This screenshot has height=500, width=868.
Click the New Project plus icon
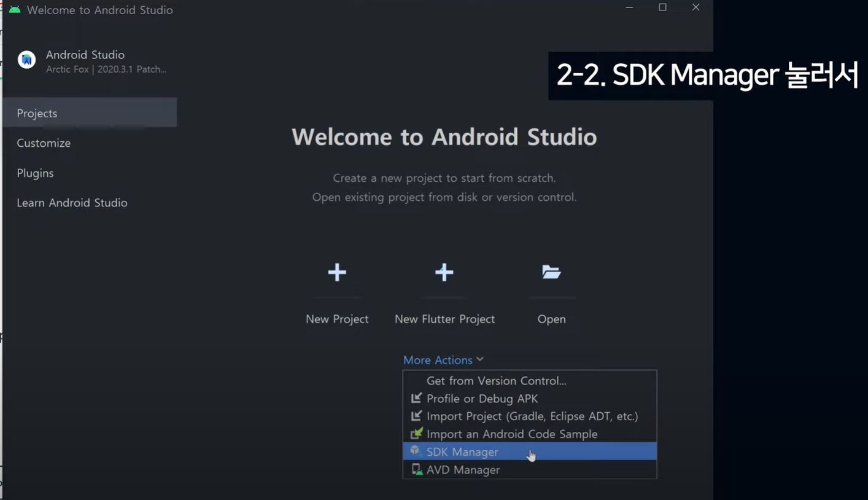[337, 272]
